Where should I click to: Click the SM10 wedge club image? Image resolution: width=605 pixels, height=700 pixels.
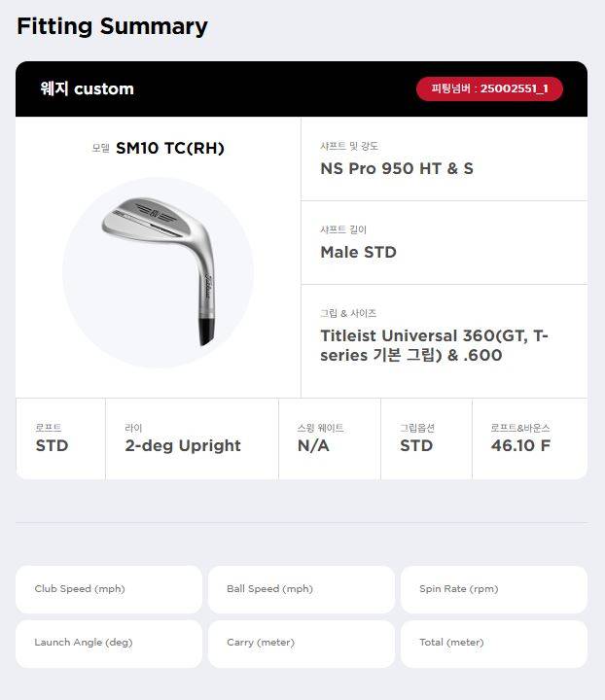click(x=158, y=271)
